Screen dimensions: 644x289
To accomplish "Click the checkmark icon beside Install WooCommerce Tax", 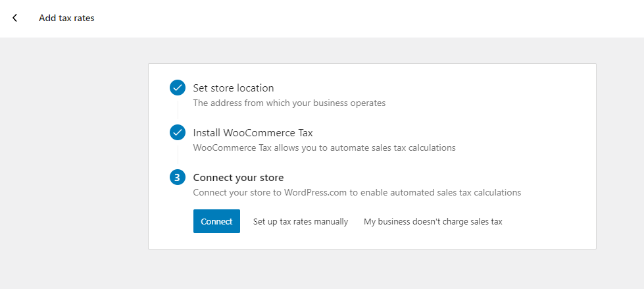I will [178, 133].
